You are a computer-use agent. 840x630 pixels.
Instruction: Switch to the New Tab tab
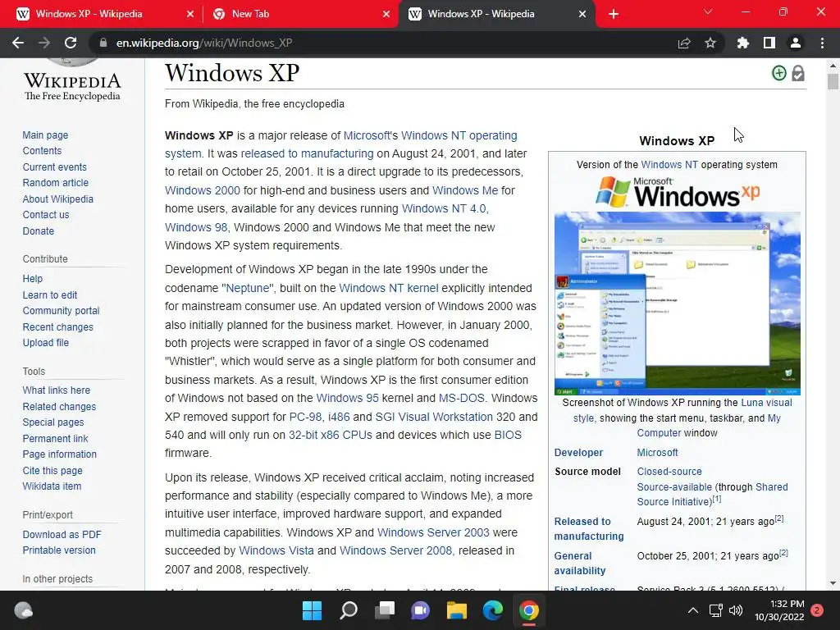tap(300, 14)
